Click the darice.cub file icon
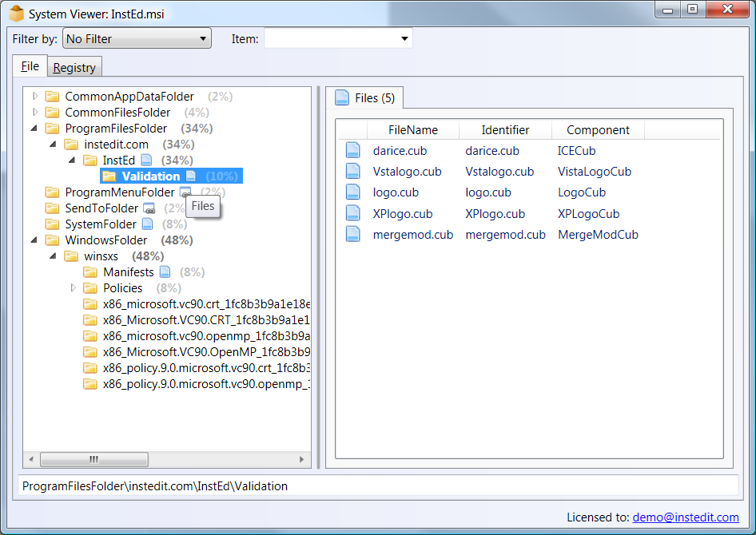The image size is (756, 535). [353, 151]
